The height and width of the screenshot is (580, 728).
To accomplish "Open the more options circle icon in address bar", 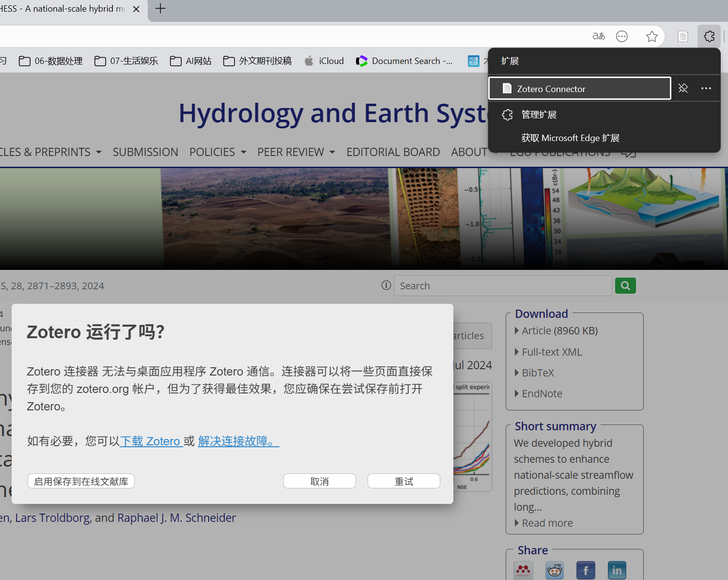I will coord(622,36).
